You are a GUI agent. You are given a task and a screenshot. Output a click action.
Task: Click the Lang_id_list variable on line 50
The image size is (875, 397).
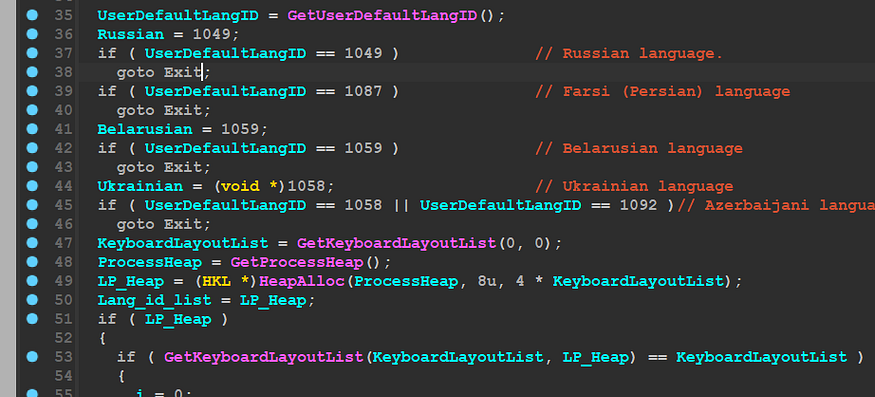155,300
